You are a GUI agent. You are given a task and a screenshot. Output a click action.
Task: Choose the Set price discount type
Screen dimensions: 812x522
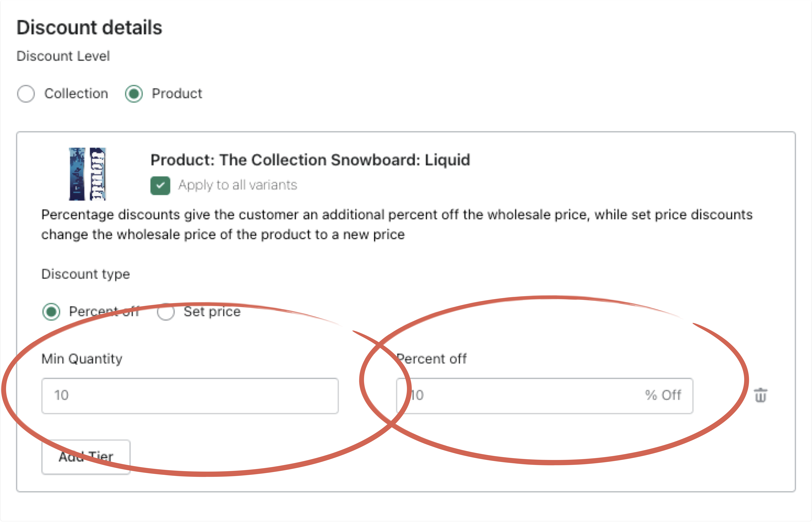click(166, 312)
